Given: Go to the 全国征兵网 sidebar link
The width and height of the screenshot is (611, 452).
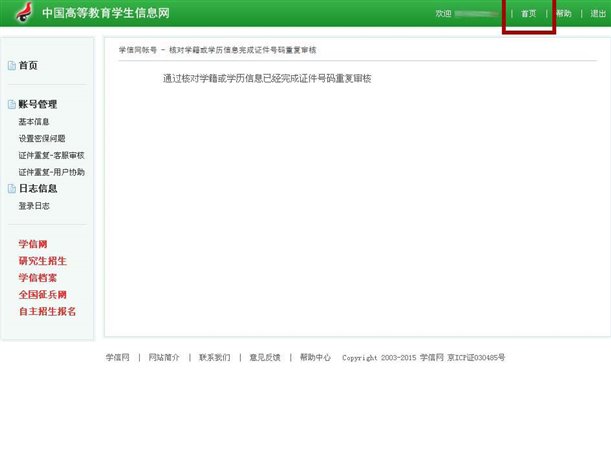Looking at the screenshot, I should 43,295.
